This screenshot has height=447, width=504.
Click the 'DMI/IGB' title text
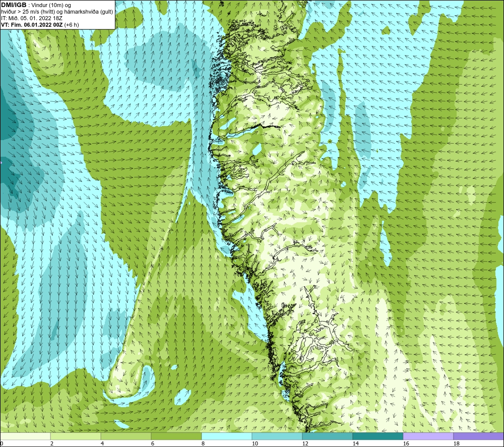[14, 5]
